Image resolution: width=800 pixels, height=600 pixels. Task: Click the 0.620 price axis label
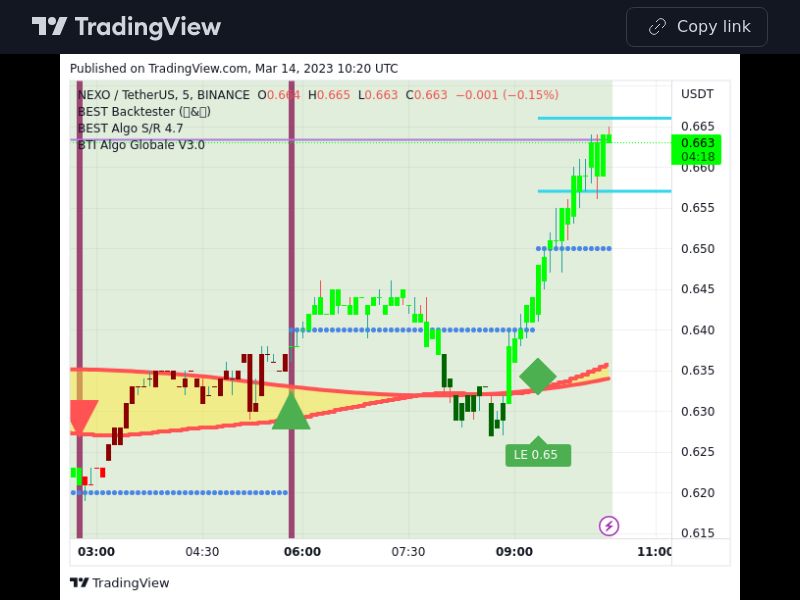point(697,492)
